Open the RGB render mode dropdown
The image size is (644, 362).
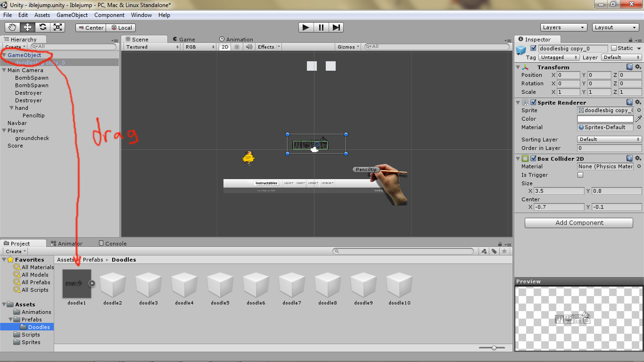(x=200, y=47)
